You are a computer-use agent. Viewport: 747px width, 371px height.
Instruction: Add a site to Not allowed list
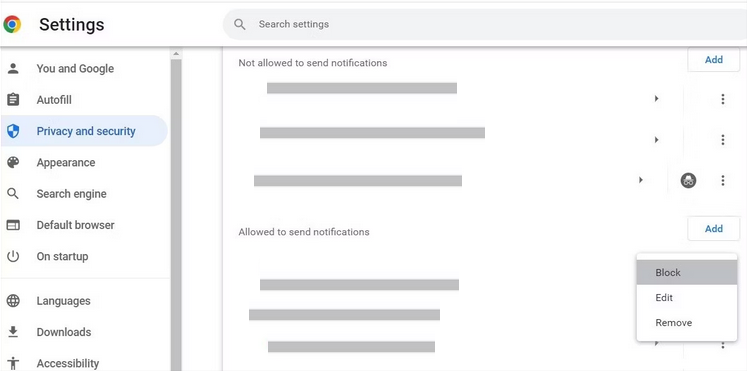click(x=714, y=60)
